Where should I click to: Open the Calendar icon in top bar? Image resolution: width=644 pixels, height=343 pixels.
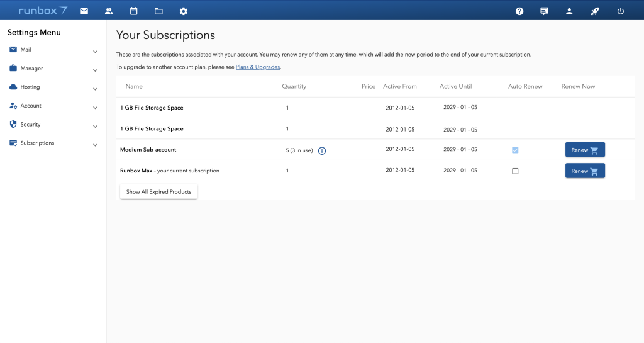point(133,11)
